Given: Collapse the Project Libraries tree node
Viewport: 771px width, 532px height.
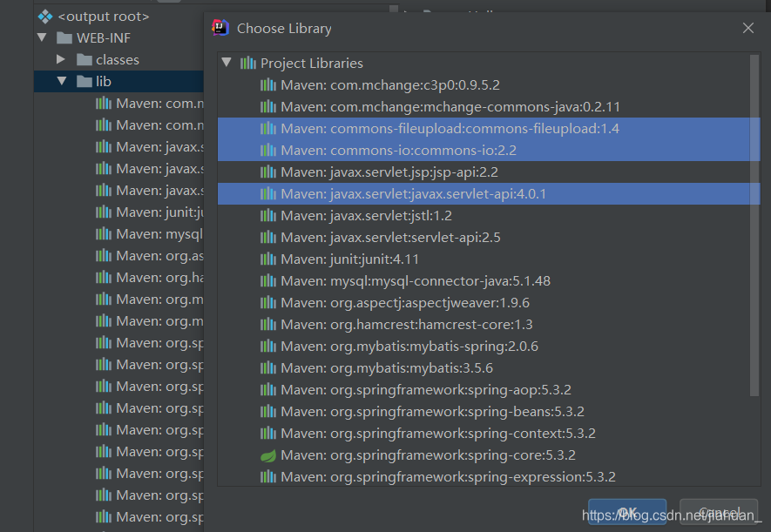Looking at the screenshot, I should pos(227,63).
